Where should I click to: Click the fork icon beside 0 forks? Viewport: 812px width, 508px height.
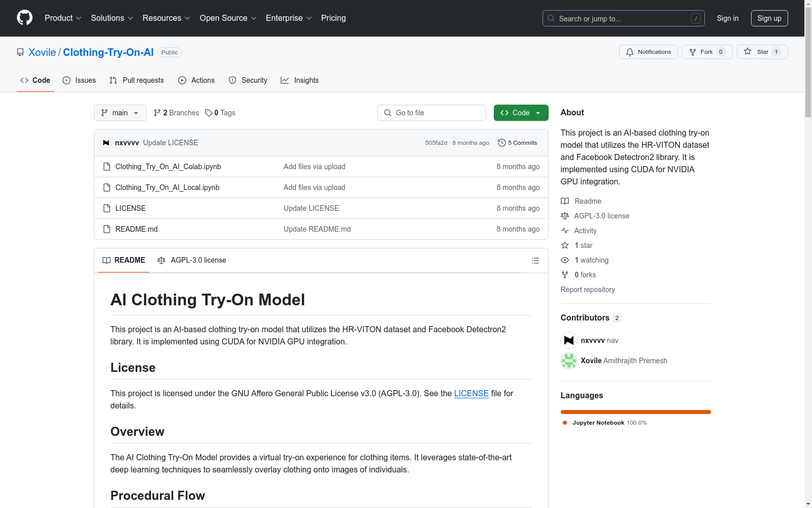point(565,275)
